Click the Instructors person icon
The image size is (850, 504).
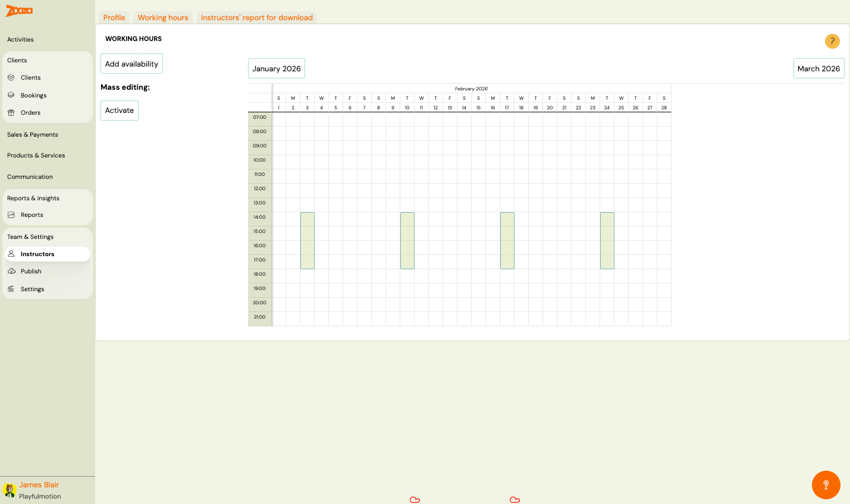coord(11,254)
